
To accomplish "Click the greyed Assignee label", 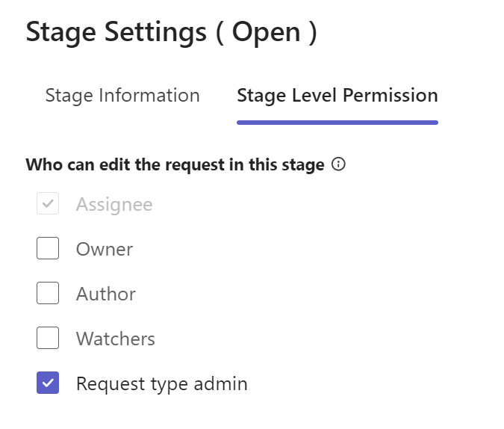I will [x=114, y=205].
